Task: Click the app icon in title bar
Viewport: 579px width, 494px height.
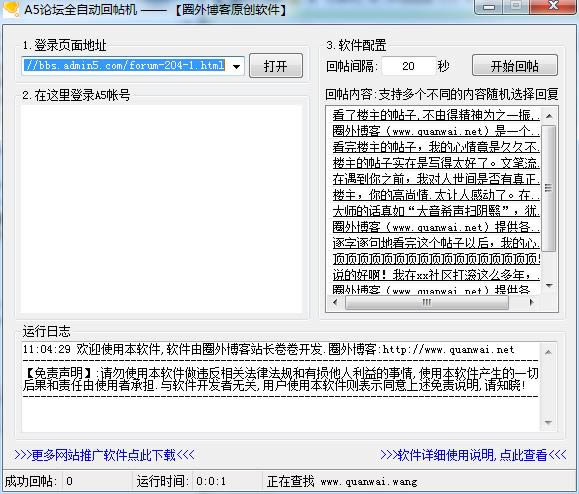Action: (x=11, y=8)
